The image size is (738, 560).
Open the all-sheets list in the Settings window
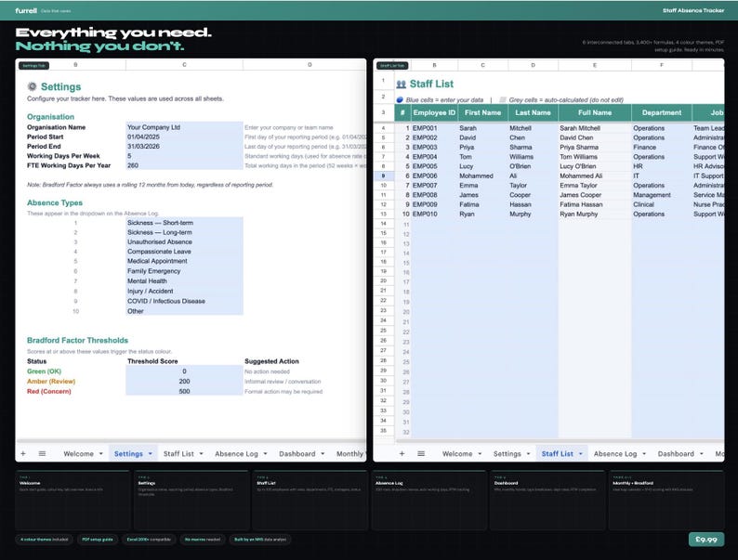click(42, 453)
